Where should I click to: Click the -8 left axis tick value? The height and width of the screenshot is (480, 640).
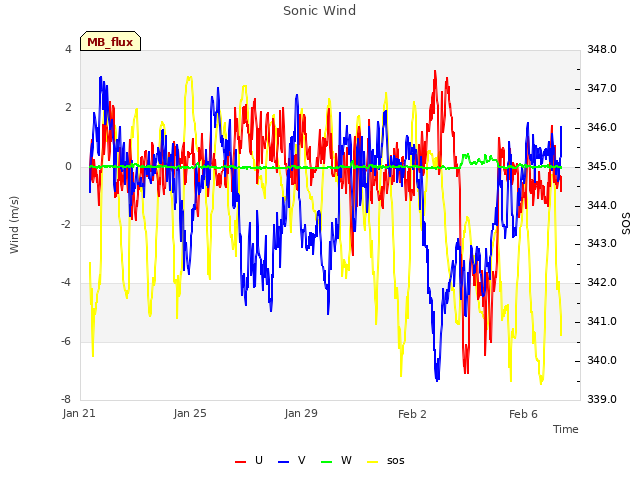(x=66, y=399)
